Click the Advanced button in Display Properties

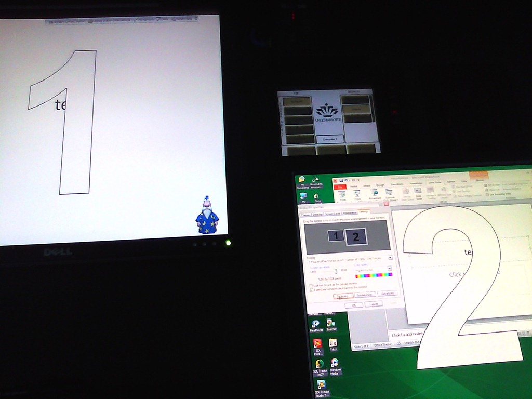[x=388, y=294]
